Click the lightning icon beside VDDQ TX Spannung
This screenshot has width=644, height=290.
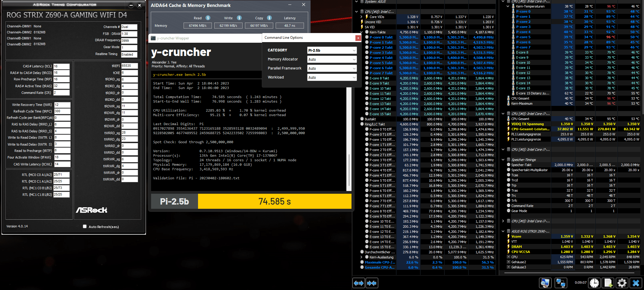(x=509, y=124)
